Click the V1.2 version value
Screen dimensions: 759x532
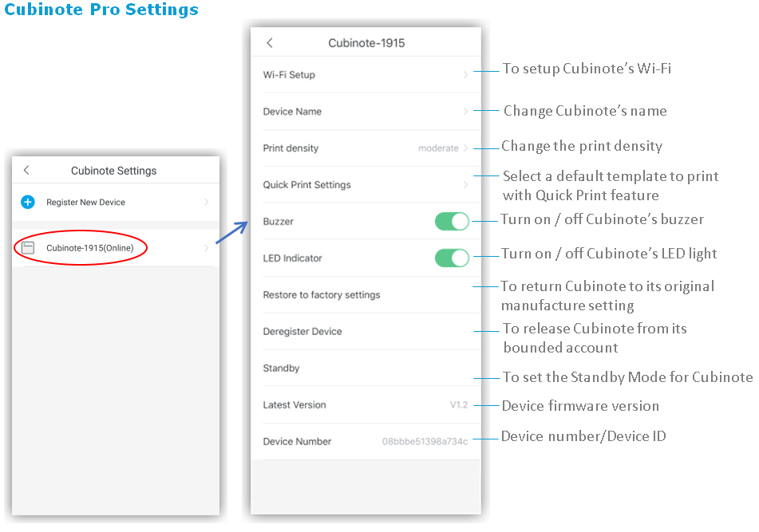pyautogui.click(x=459, y=405)
